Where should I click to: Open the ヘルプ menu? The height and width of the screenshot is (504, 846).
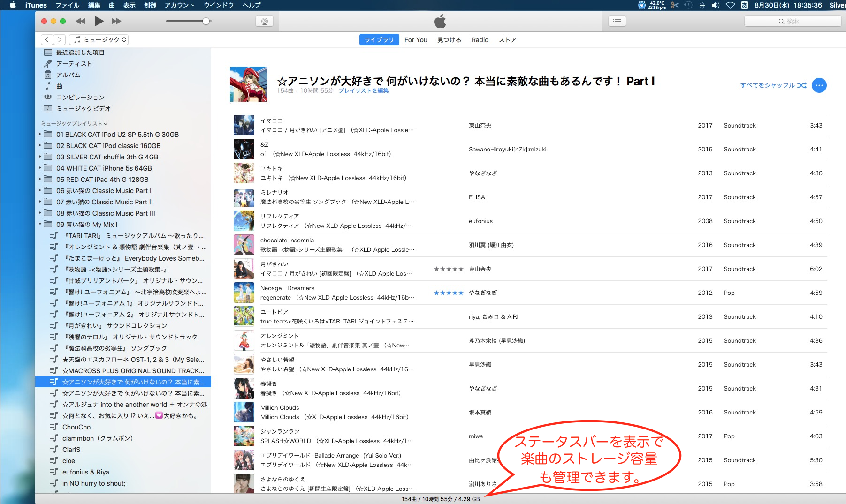[252, 5]
